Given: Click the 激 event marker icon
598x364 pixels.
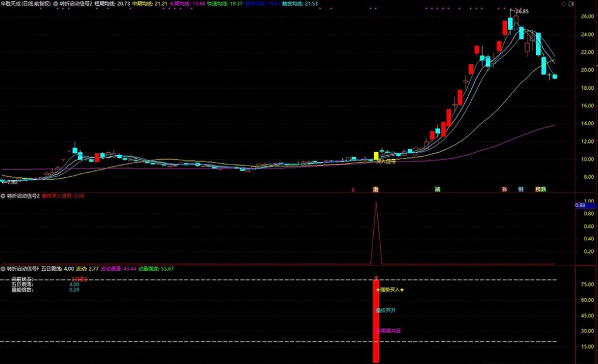Looking at the screenshot, I should click(x=376, y=190).
